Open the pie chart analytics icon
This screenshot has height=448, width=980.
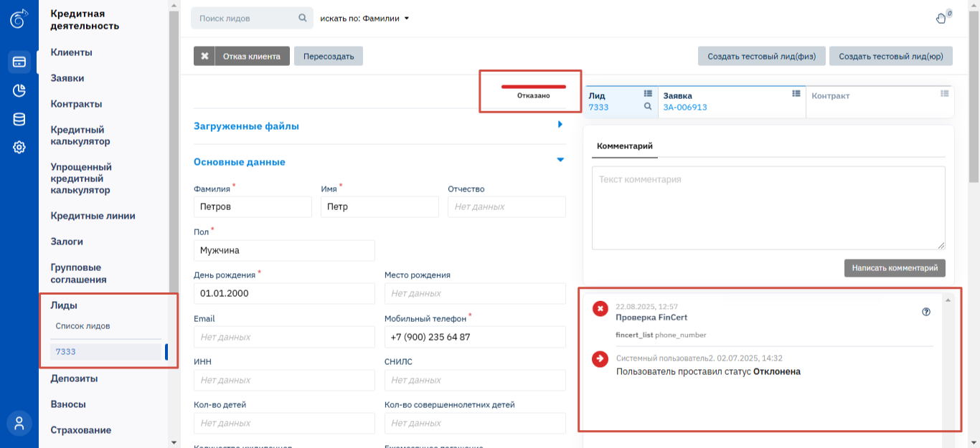(19, 90)
